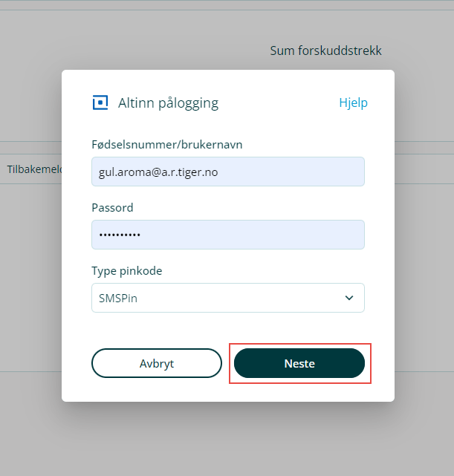Focus the Passord input field

coord(227,235)
